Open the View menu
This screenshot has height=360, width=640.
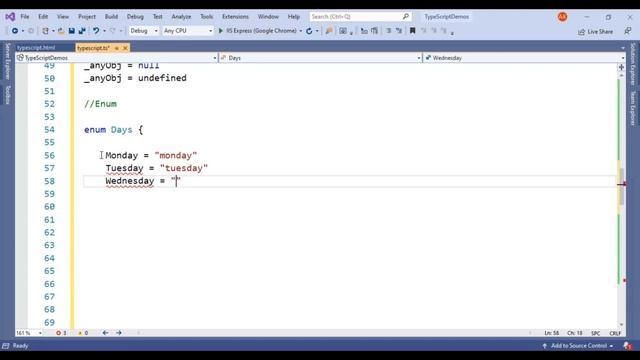click(63, 17)
